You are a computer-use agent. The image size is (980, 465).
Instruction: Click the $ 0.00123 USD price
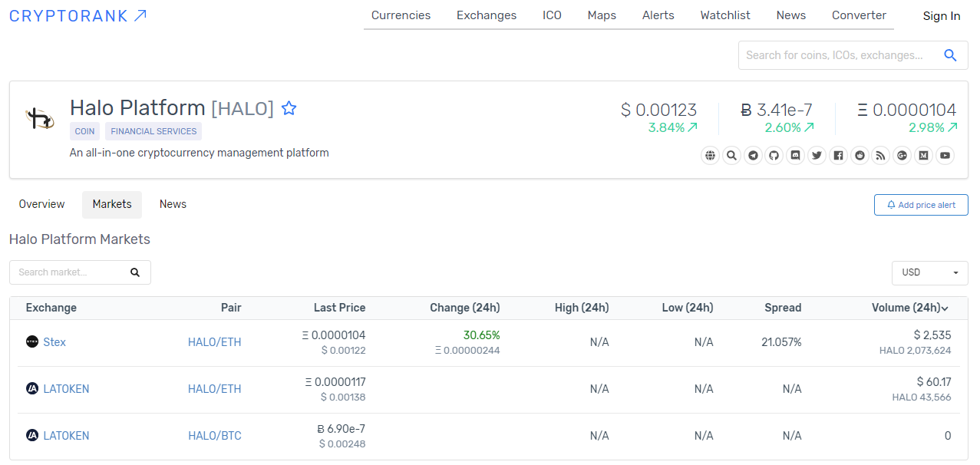click(x=658, y=110)
